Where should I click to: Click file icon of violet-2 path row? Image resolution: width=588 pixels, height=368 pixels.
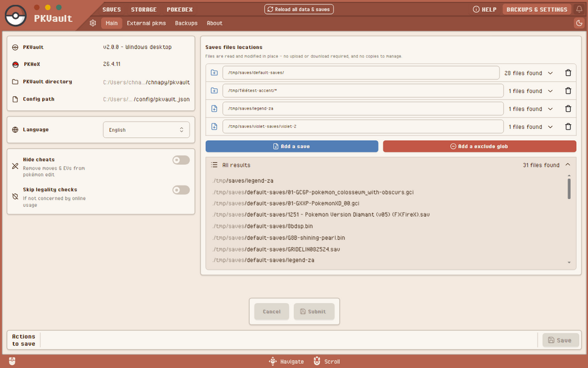click(214, 127)
